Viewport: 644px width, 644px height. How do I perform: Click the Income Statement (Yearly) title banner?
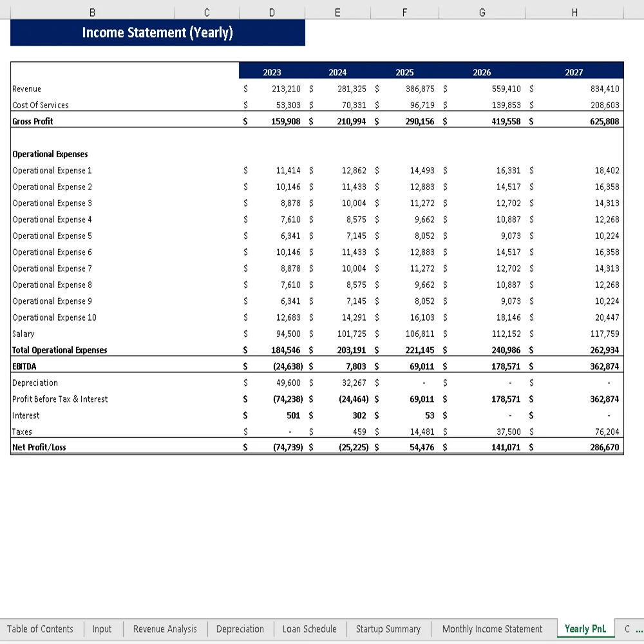click(x=158, y=32)
